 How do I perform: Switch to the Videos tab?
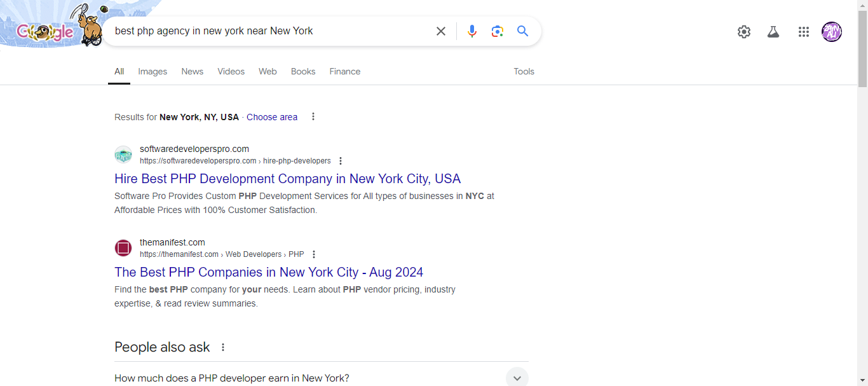pyautogui.click(x=231, y=71)
